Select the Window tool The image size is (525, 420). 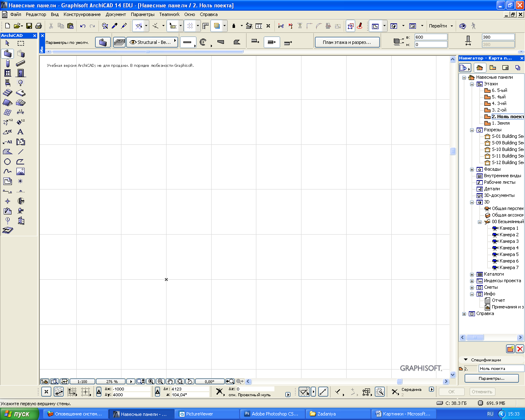tap(7, 73)
